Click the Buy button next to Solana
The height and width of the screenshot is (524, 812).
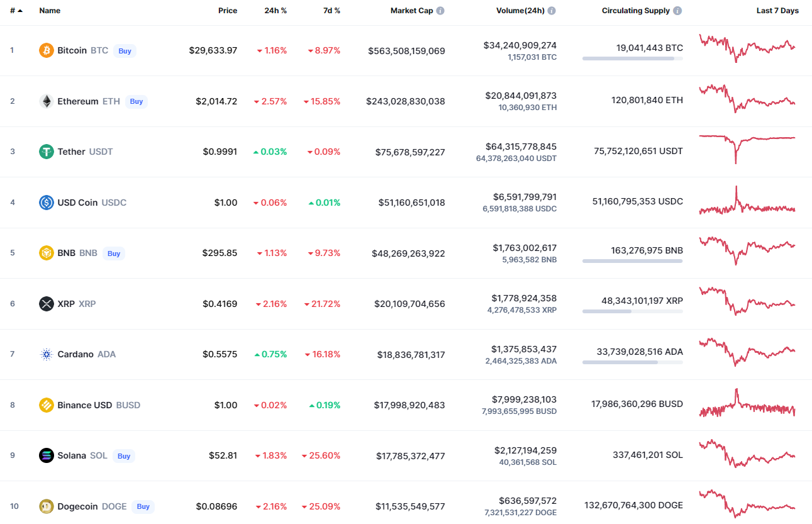click(124, 456)
